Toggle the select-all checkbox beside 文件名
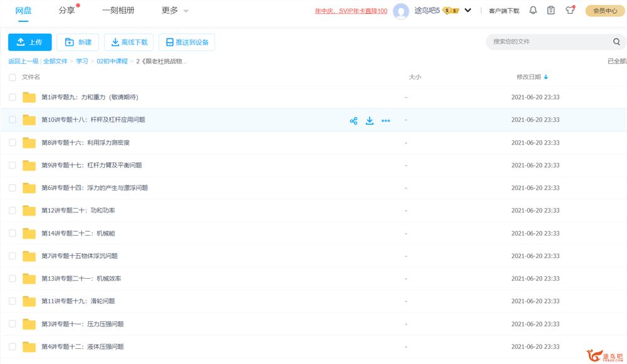 point(13,77)
